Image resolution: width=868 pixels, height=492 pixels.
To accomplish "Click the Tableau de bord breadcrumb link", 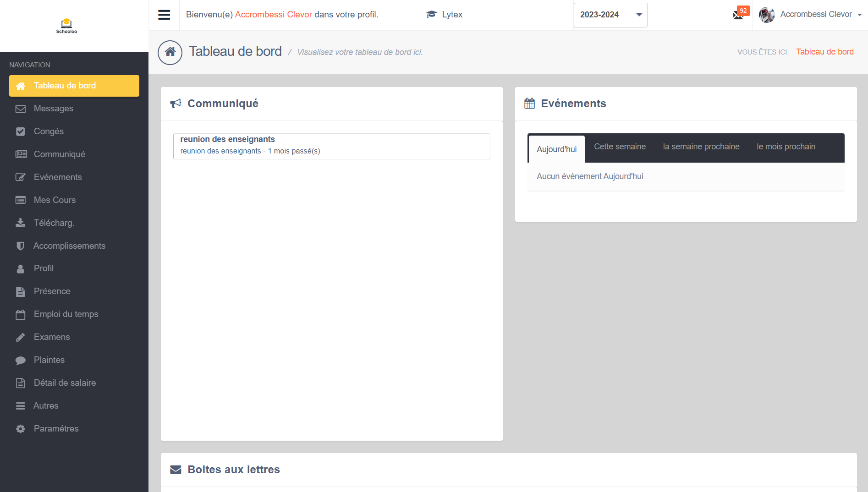I will [x=824, y=52].
